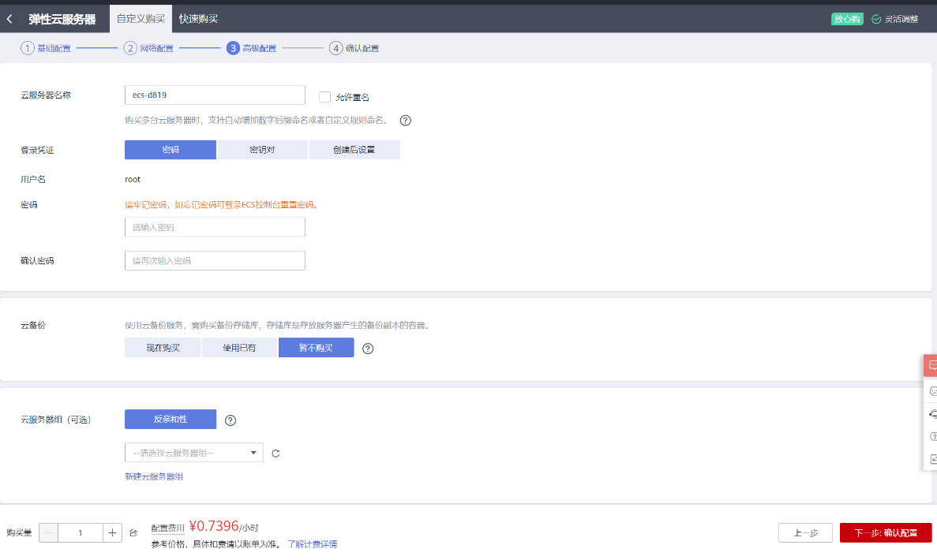Click the back arrow beside 弹性云服务器
The image size is (937, 560).
10,17
